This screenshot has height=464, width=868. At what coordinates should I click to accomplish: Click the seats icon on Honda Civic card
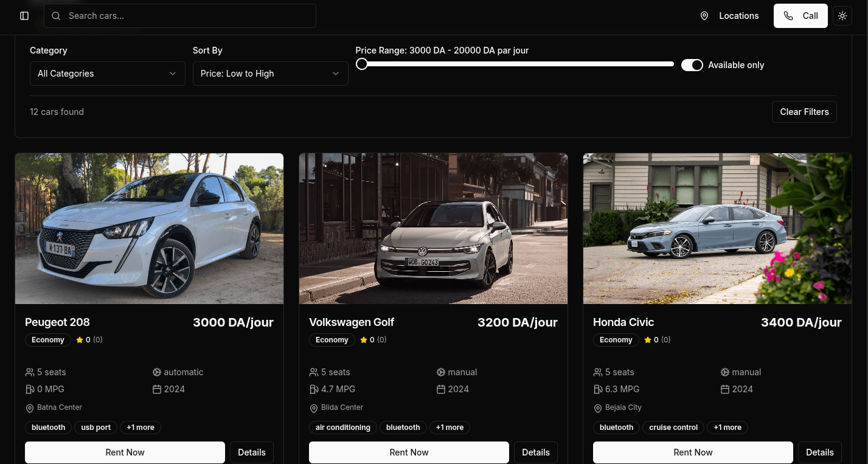[x=598, y=372]
